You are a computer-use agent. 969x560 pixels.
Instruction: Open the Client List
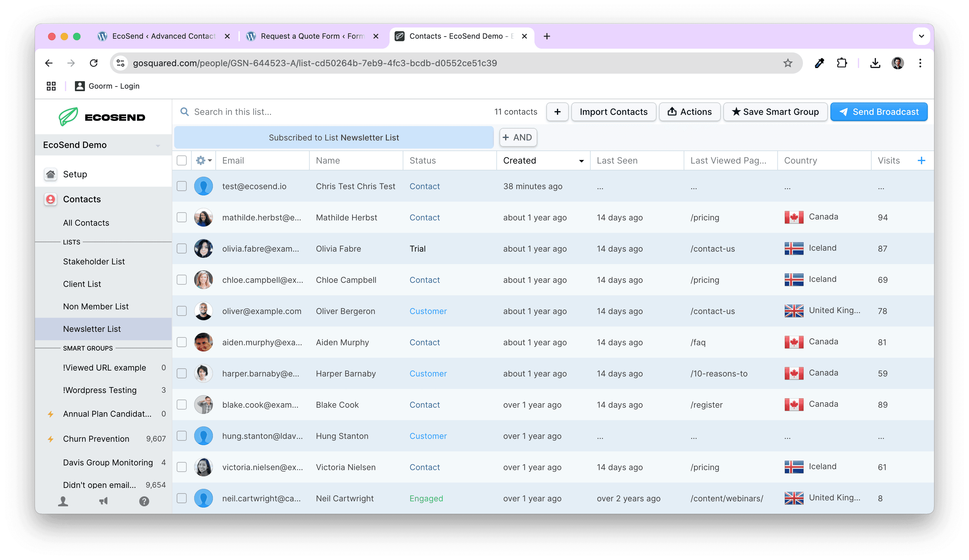click(82, 284)
